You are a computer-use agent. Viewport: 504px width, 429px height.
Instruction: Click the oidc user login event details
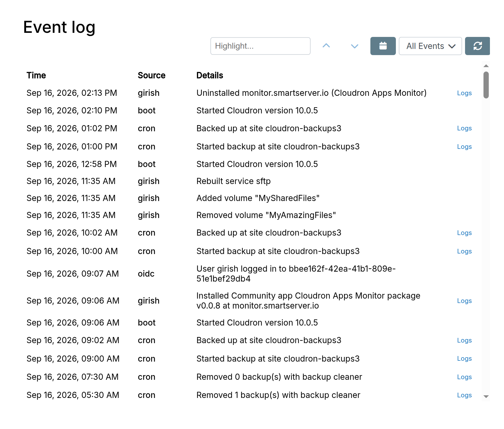[296, 274]
